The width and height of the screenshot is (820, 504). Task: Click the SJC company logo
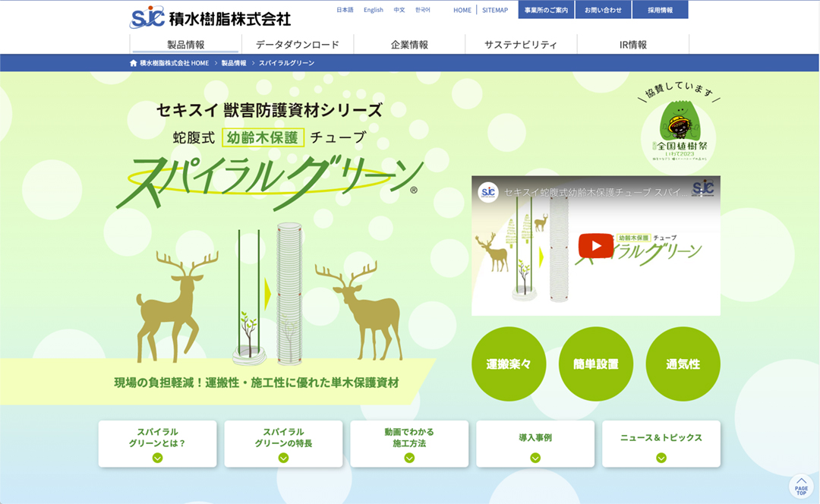[x=147, y=17]
